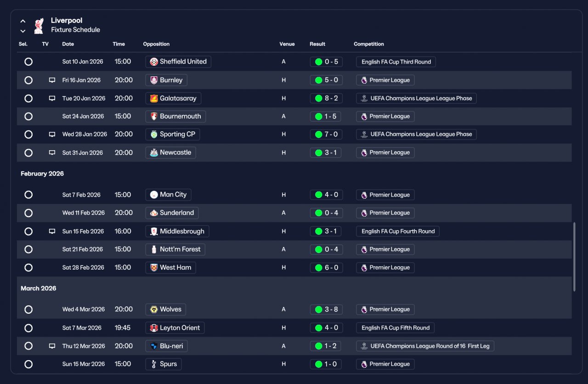Sort by the Opposition column header

click(156, 44)
